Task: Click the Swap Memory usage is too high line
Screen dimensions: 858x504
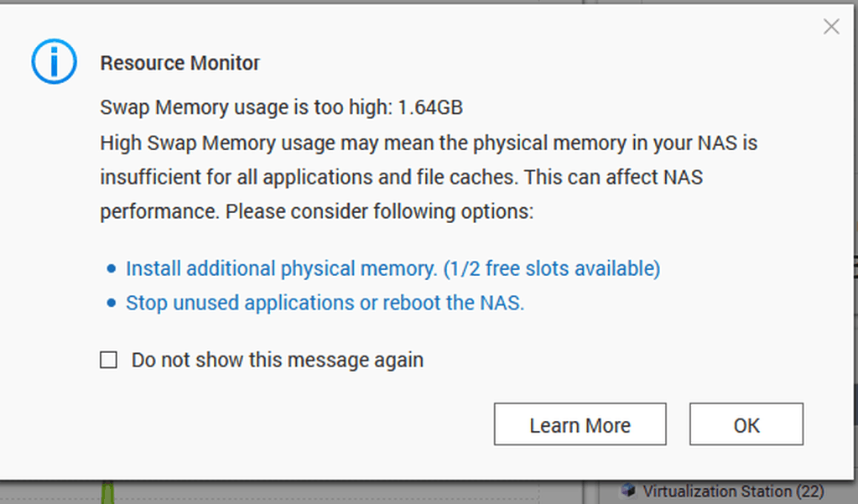Action: [x=281, y=107]
